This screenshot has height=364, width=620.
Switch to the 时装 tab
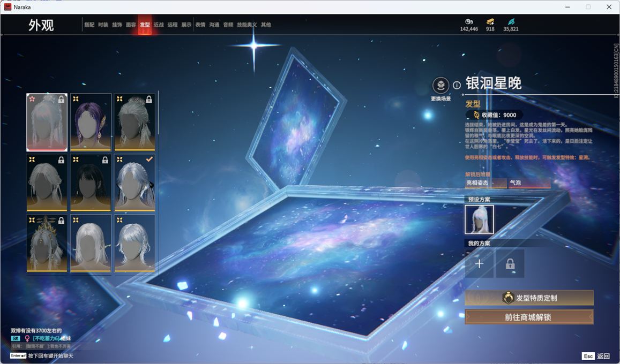coord(103,25)
